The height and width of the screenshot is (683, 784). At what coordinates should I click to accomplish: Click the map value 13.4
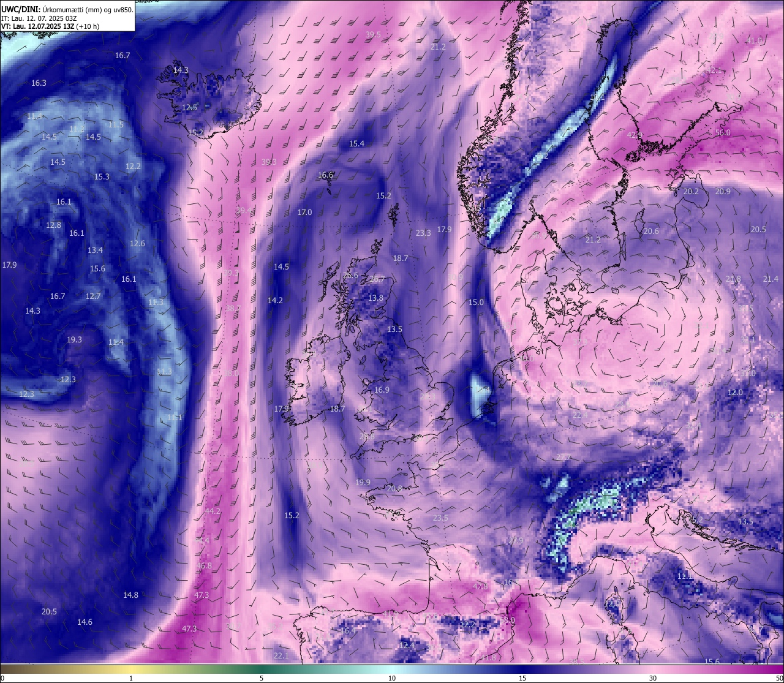[95, 250]
